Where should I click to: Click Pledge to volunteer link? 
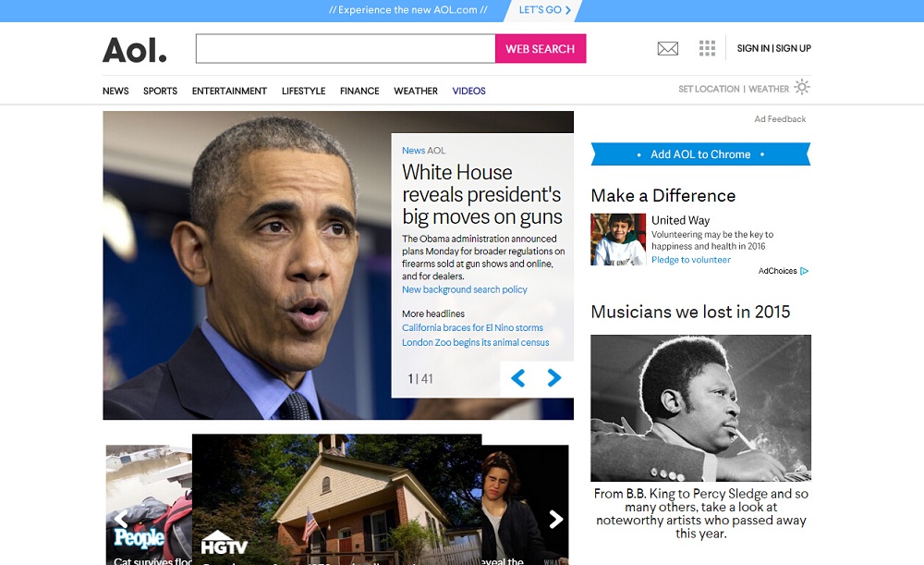click(690, 260)
